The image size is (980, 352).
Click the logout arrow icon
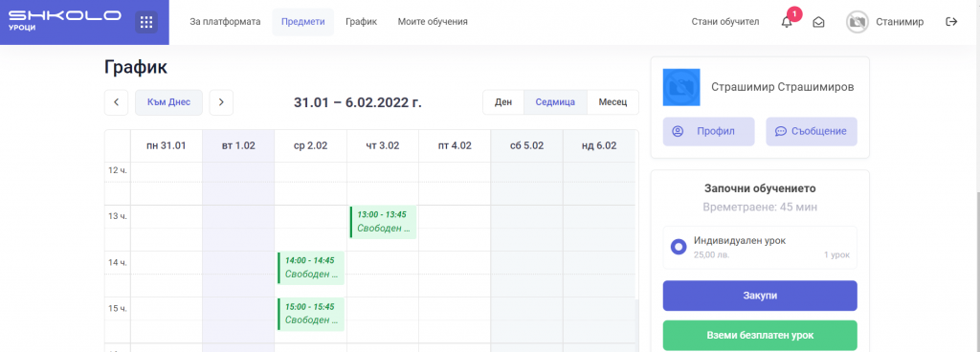951,22
